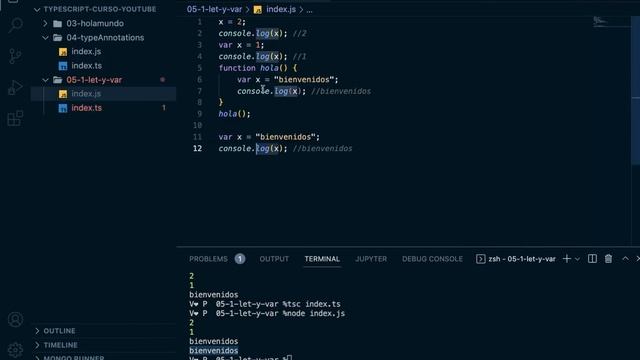640x360 pixels.
Task: Expand the OUTLINE section
Action: coord(37,331)
